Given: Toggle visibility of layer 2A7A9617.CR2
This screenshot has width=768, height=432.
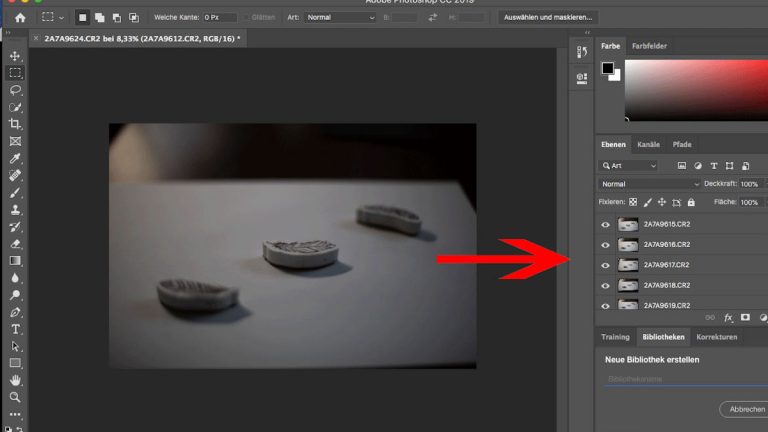Looking at the screenshot, I should (605, 265).
